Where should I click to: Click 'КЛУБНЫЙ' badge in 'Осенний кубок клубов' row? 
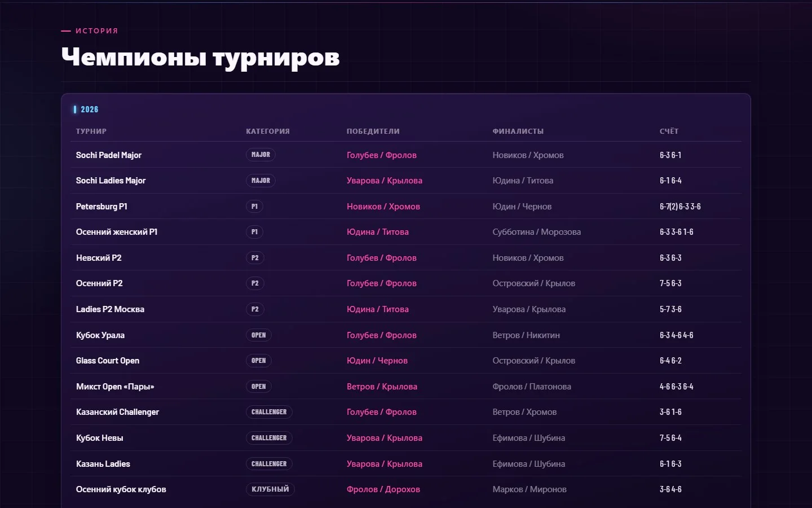pos(270,489)
